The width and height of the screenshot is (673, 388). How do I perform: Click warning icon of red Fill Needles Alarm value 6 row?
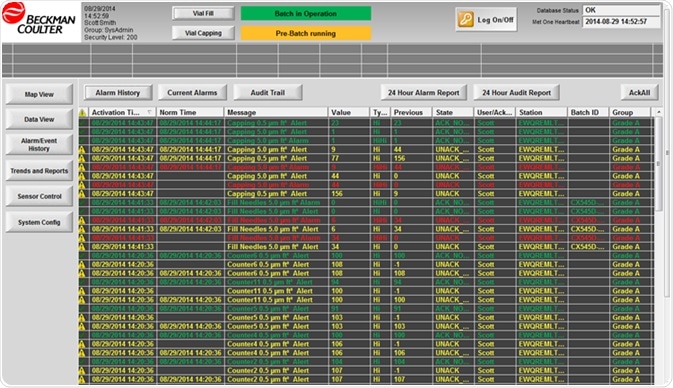tap(82, 220)
